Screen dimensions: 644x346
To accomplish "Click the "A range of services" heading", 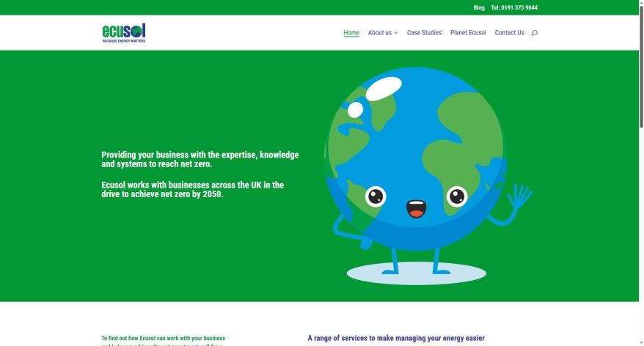I will pyautogui.click(x=396, y=338).
